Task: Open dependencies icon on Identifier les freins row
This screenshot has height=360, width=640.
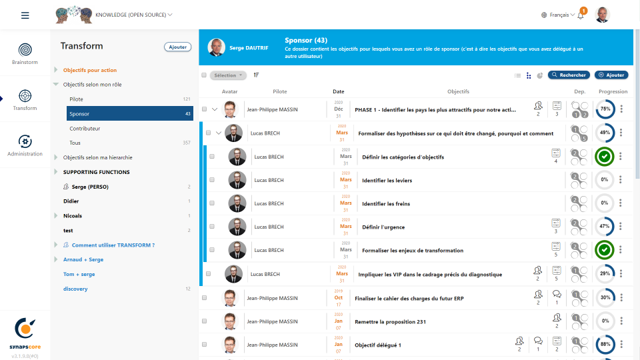Action: (579, 203)
